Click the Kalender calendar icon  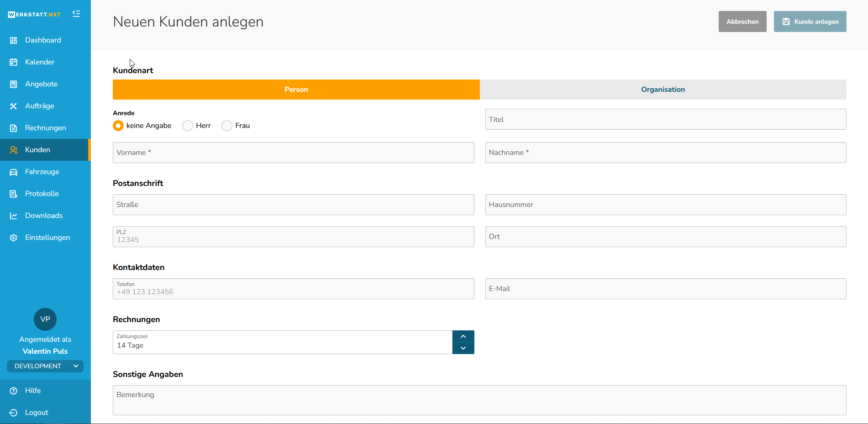14,62
